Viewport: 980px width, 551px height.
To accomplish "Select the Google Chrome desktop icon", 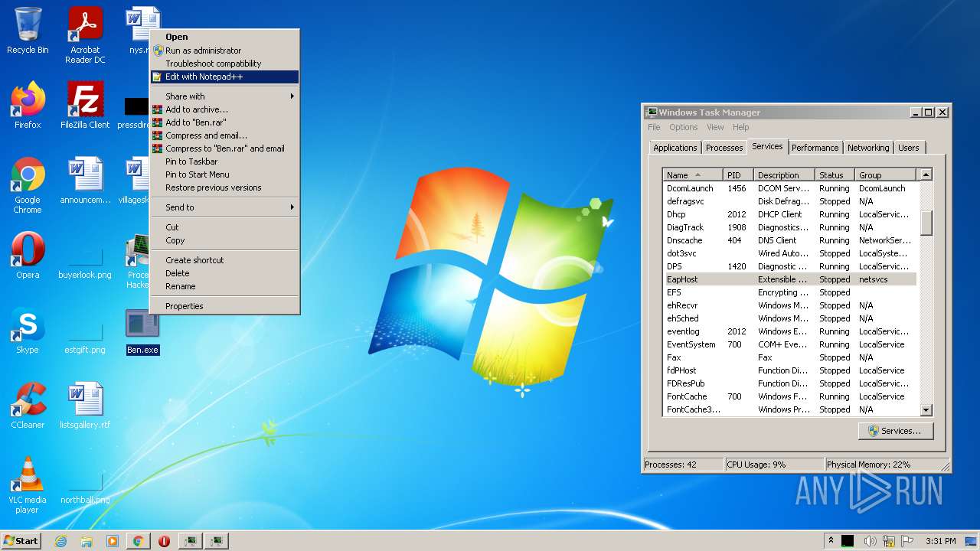I will [x=28, y=185].
